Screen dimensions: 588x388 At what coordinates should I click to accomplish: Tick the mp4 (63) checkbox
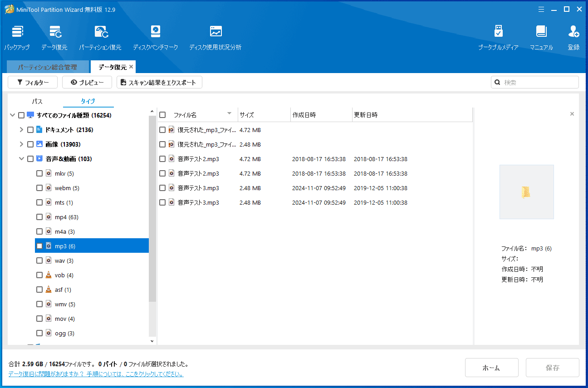(x=39, y=217)
